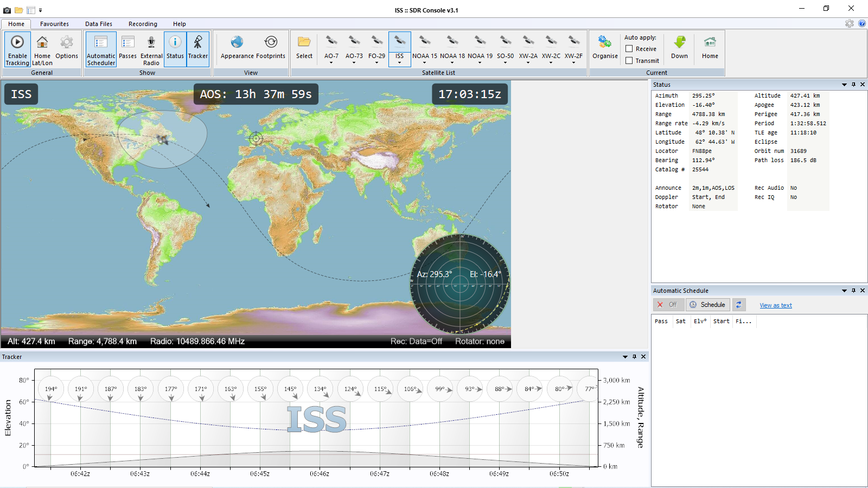Expand the FO-29 dropdown arrow

[377, 63]
